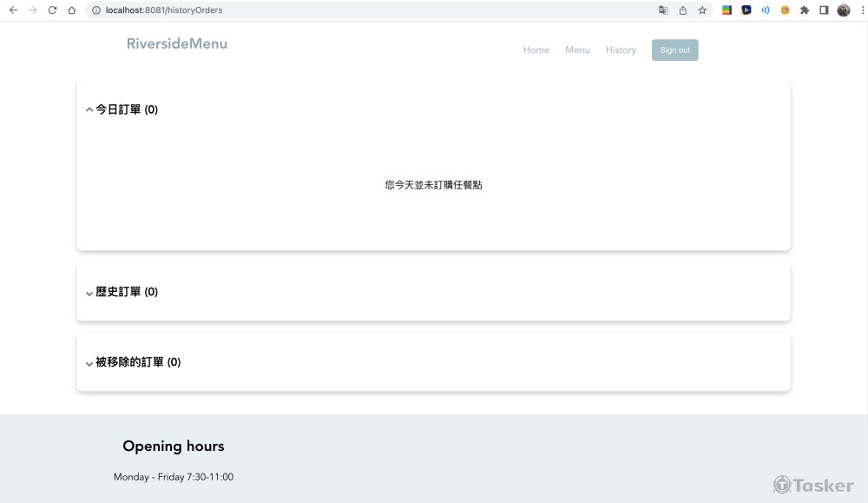Image resolution: width=868 pixels, height=503 pixels.
Task: Toggle the browser side panel
Action: click(x=824, y=10)
